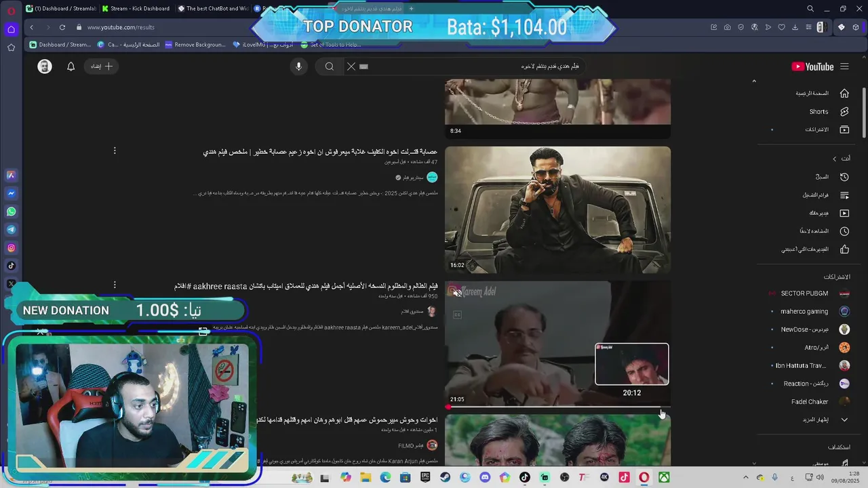Open the FILMO channel avatar
This screenshot has height=488, width=868.
point(432,445)
